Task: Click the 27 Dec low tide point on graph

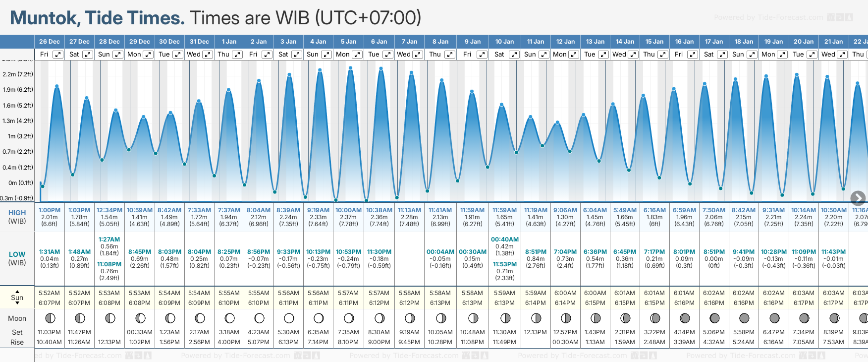Action: point(73,175)
